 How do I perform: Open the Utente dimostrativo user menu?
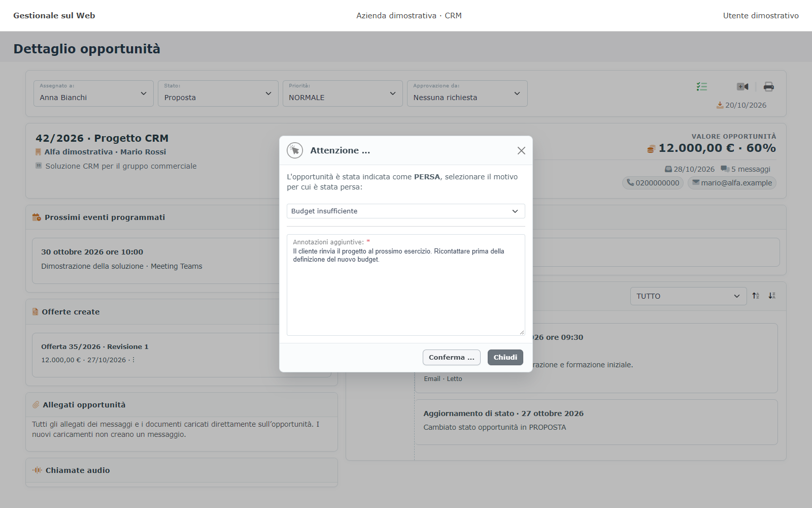(x=761, y=16)
